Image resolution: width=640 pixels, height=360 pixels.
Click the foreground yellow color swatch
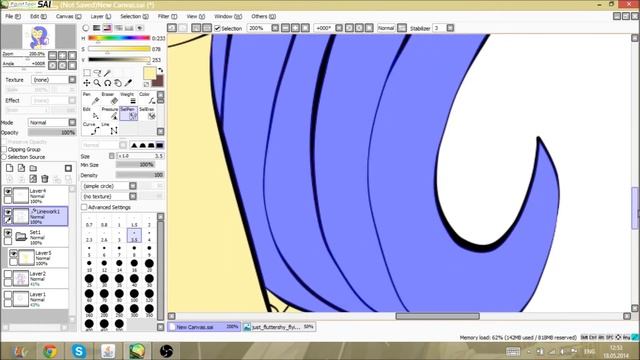pos(150,74)
